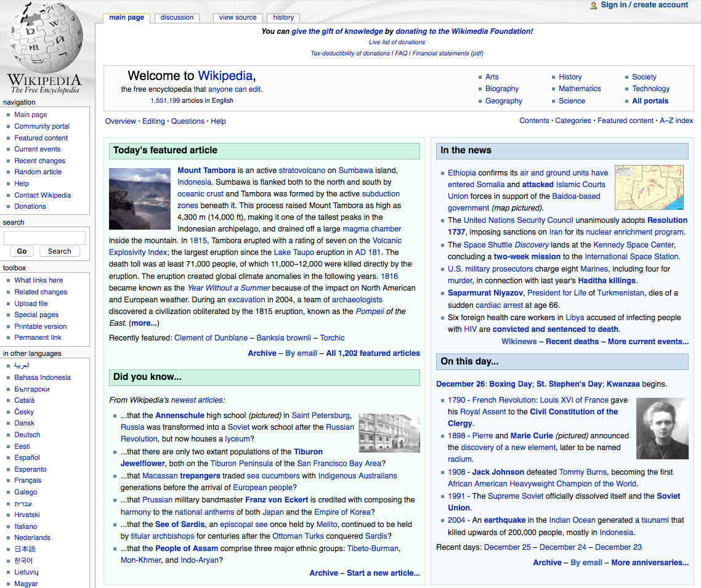Open Special pages
Viewport: 701px width, 588px height.
(x=36, y=315)
